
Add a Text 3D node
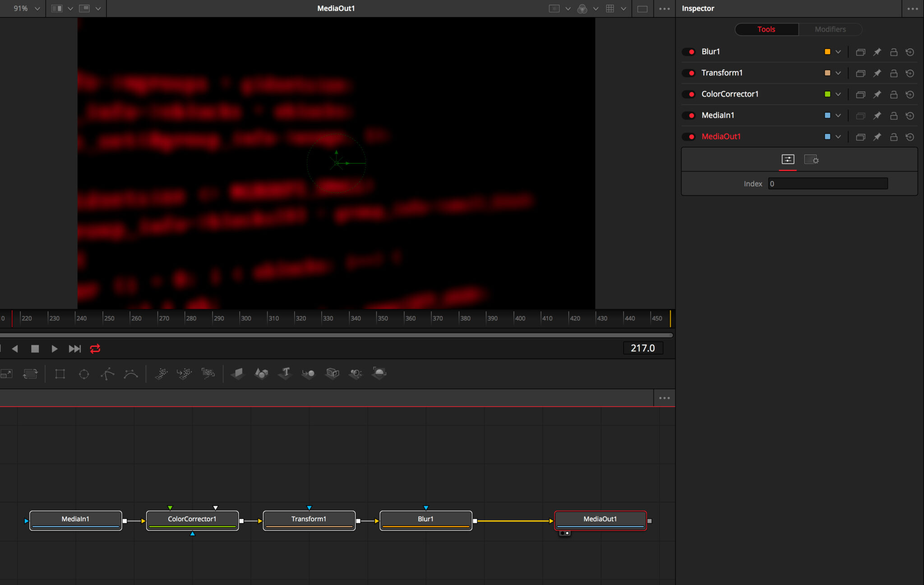[x=285, y=373]
